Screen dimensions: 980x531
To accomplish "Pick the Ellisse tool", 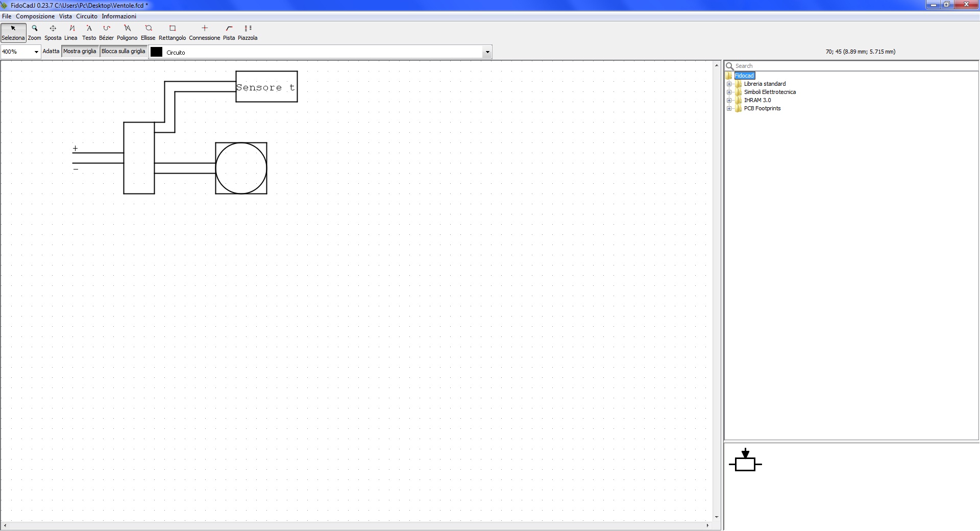I will pos(148,33).
